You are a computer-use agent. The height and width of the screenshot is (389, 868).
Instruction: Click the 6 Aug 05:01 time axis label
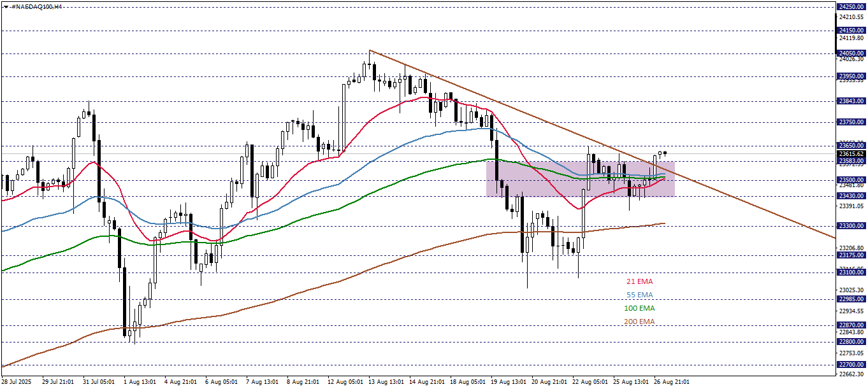[220, 382]
